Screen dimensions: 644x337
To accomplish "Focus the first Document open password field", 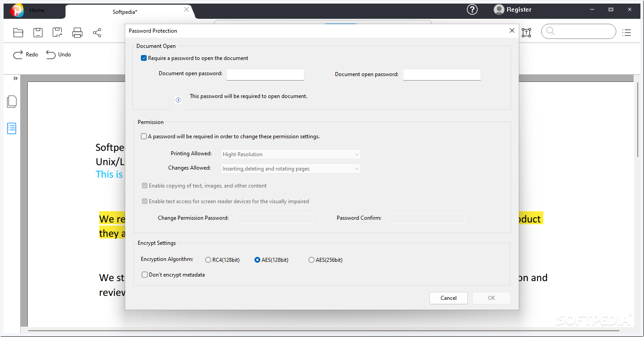I will (x=265, y=75).
